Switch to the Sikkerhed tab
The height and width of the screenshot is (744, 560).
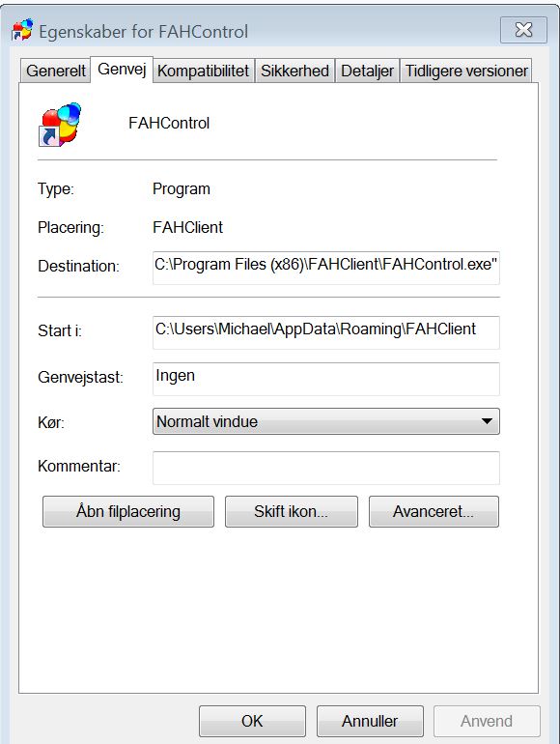[294, 71]
